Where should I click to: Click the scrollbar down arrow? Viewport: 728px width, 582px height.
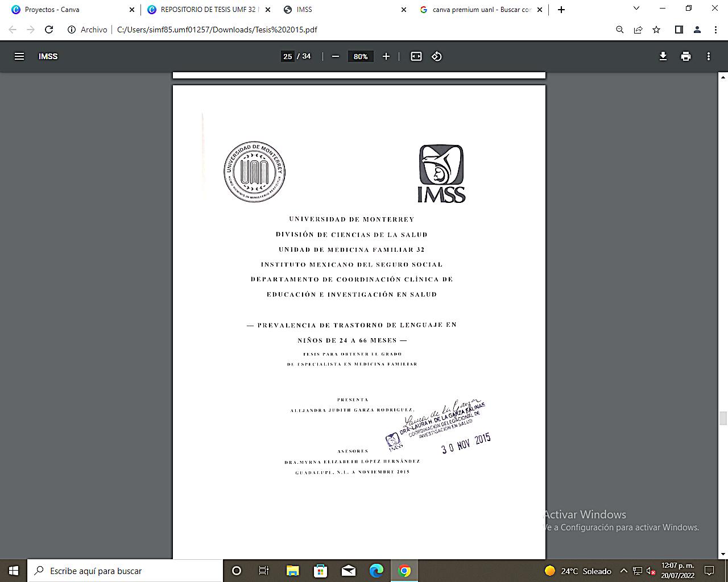pyautogui.click(x=723, y=554)
